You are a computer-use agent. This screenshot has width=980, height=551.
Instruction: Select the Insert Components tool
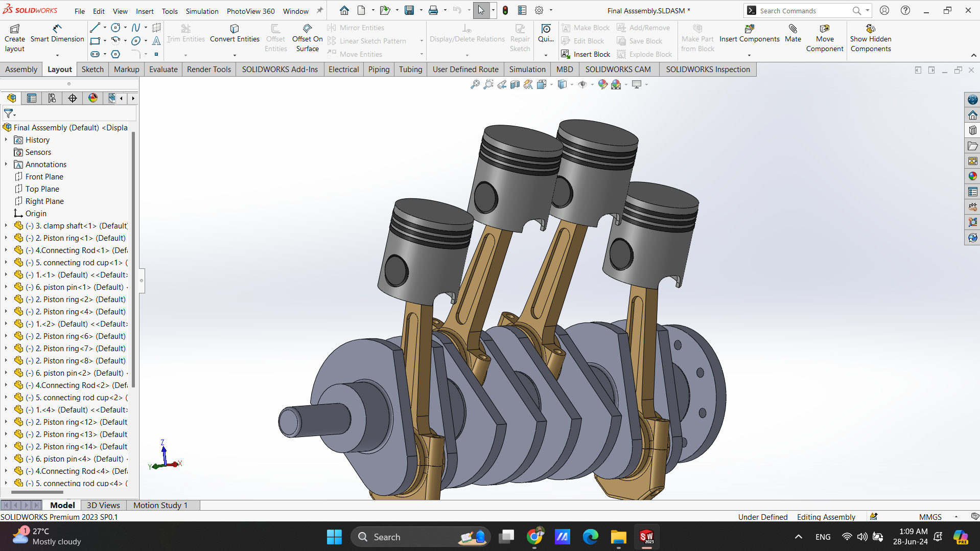749,34
